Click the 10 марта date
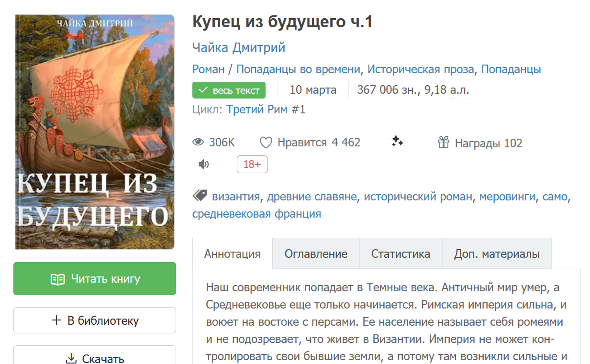Screen dimensions: 590x364 [313, 90]
